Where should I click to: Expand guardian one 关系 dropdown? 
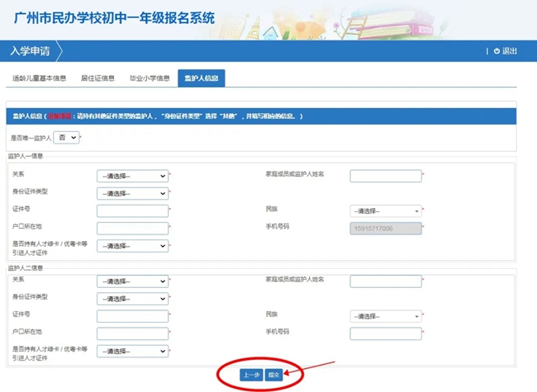[132, 176]
